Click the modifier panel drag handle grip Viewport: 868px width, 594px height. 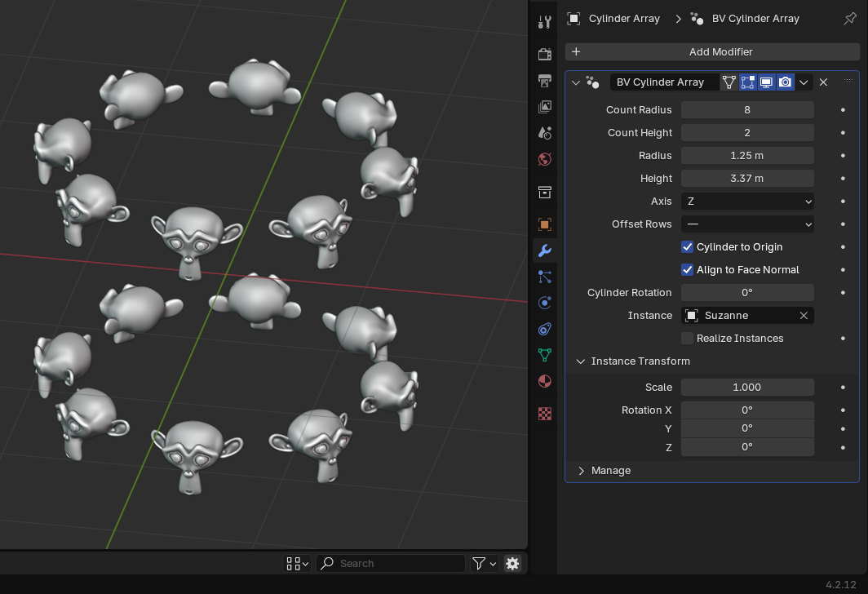tap(848, 82)
